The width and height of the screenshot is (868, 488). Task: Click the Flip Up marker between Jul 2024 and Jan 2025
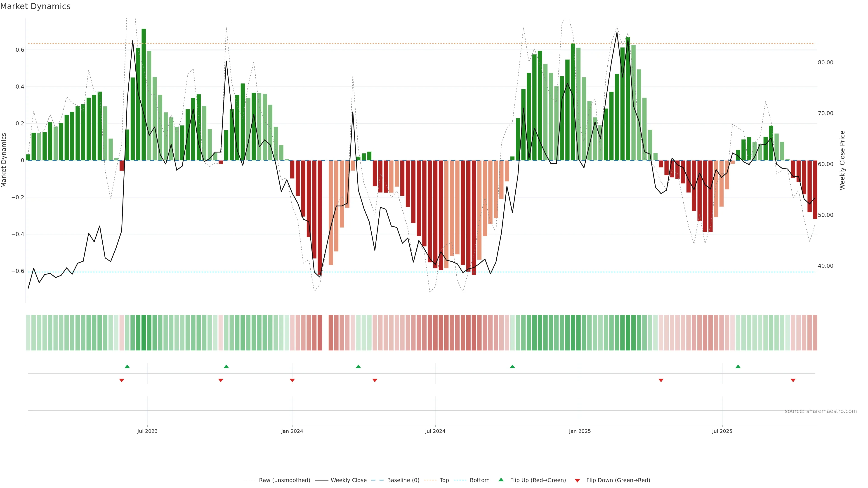(512, 366)
